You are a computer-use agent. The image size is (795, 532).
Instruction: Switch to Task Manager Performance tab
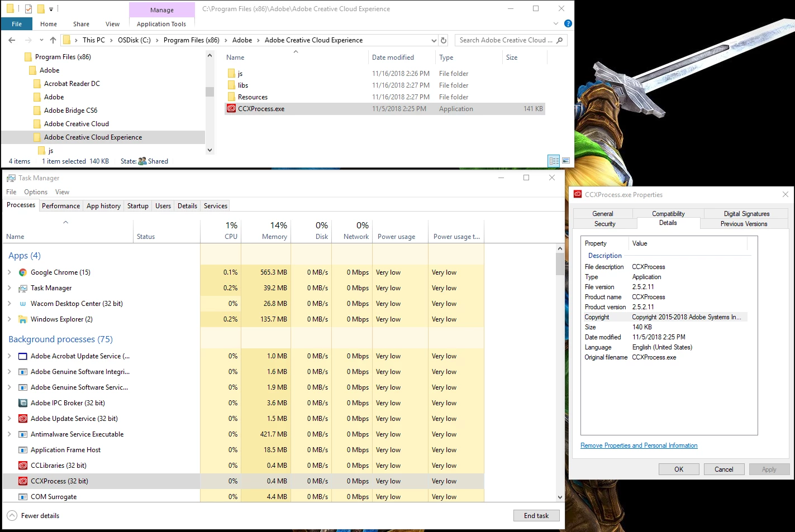pyautogui.click(x=61, y=206)
